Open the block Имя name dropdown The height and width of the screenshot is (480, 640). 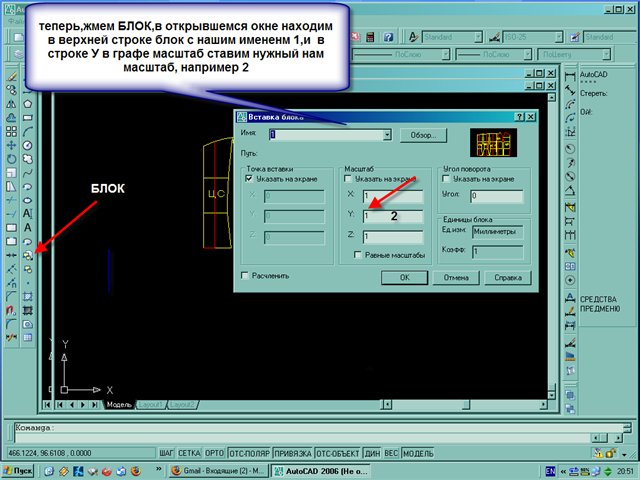pyautogui.click(x=386, y=134)
